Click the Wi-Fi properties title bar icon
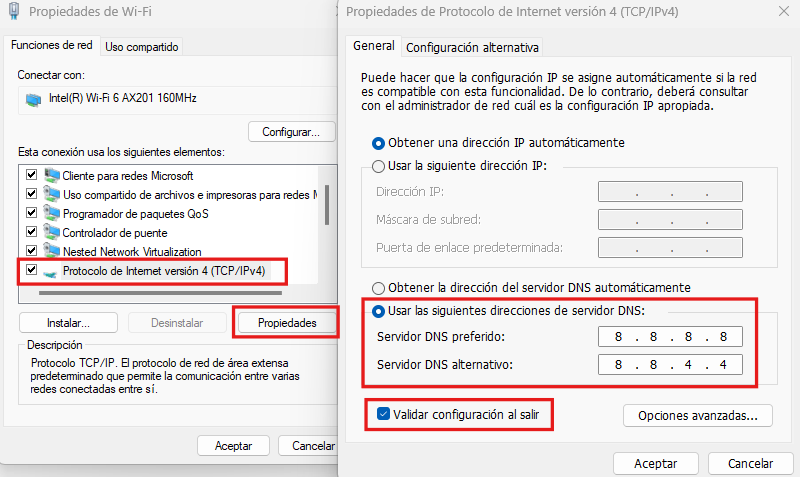This screenshot has height=477, width=800. point(12,13)
